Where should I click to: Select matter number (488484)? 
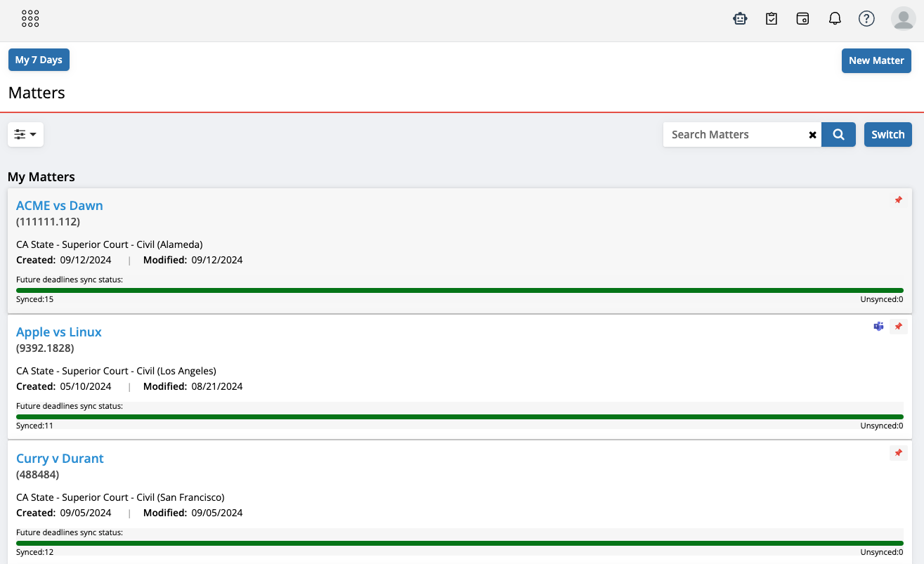tap(37, 475)
